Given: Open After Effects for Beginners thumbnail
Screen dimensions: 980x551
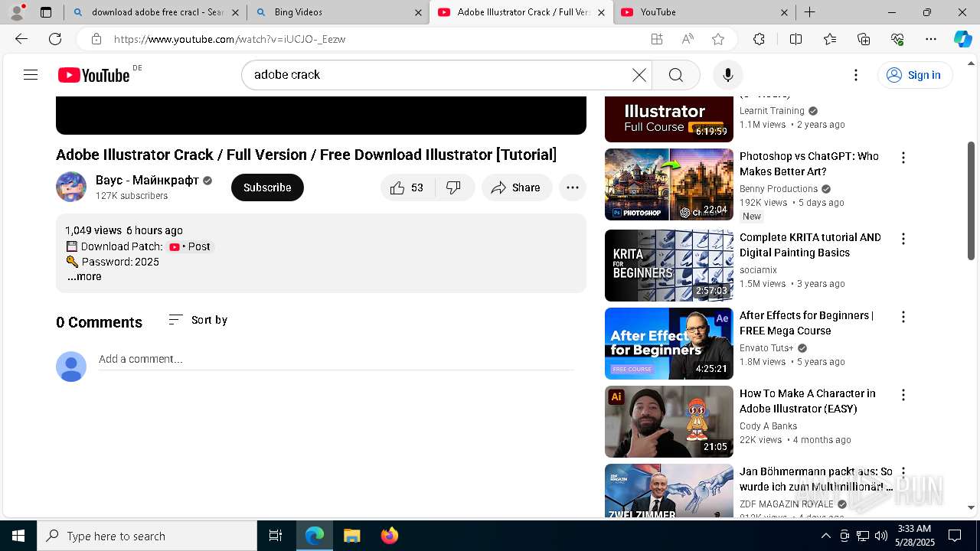Looking at the screenshot, I should [669, 344].
